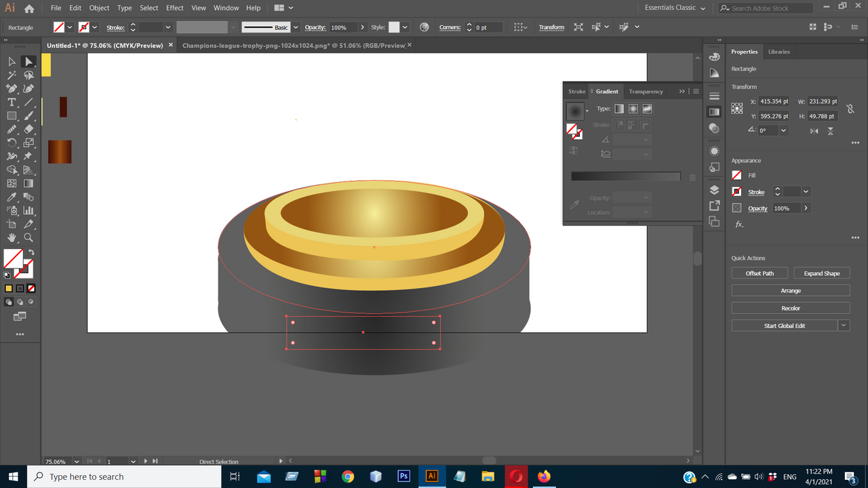Set solid Color mode button in toolbar
Image resolution: width=868 pixels, height=488 pixels.
coord(9,288)
